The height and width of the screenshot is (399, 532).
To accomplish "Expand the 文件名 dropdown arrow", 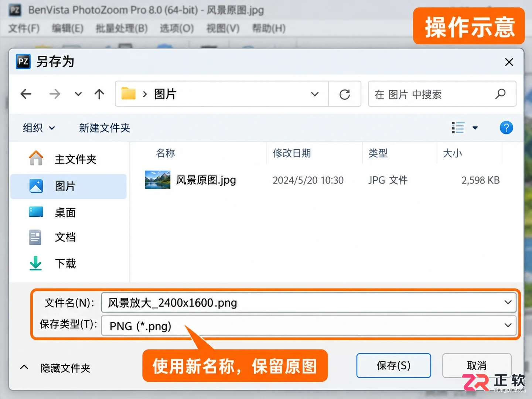I will (508, 303).
